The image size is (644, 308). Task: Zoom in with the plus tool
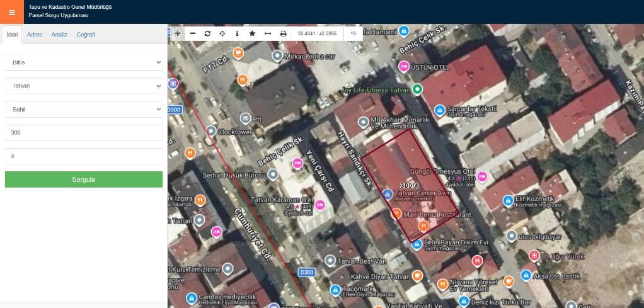tap(178, 33)
